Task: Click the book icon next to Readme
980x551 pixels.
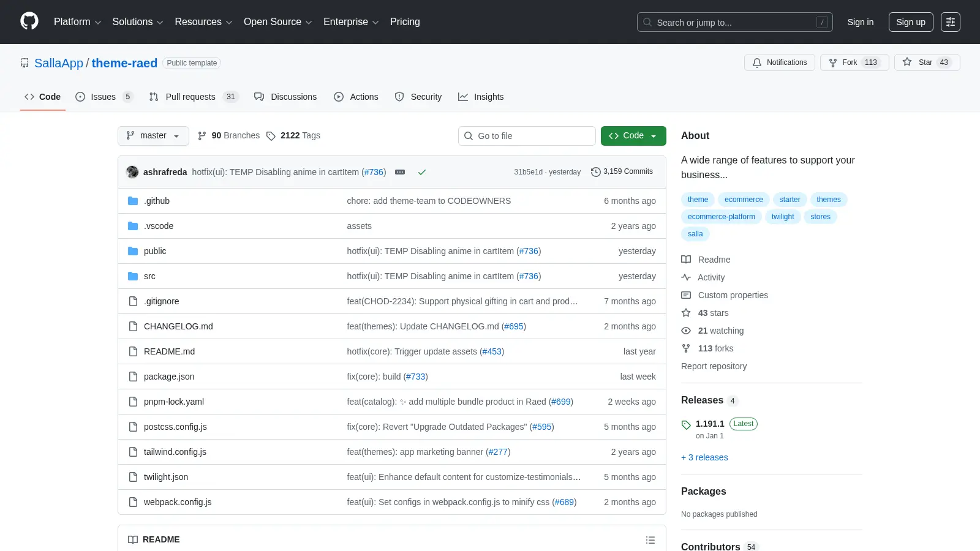Action: 686,260
